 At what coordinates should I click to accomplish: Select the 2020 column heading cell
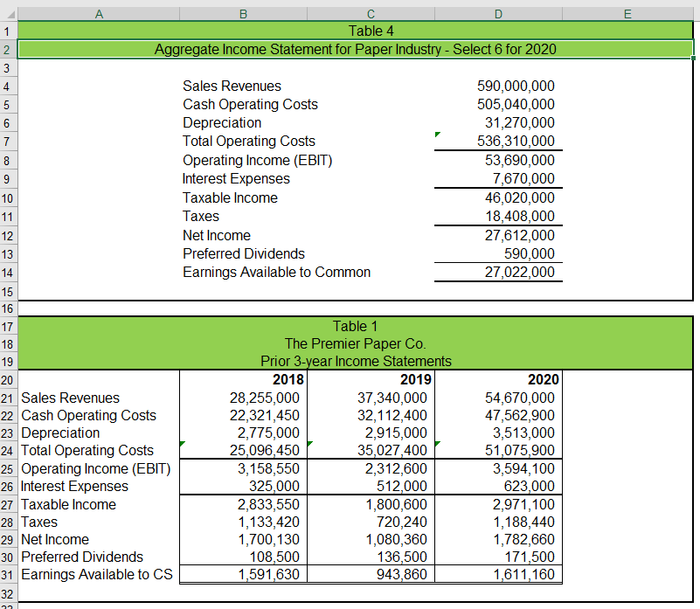pos(498,379)
